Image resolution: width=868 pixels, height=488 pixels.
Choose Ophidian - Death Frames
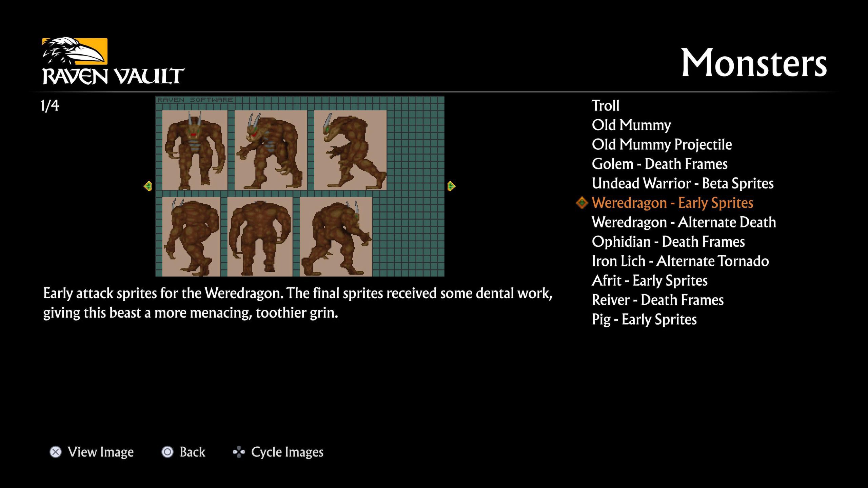click(x=668, y=242)
